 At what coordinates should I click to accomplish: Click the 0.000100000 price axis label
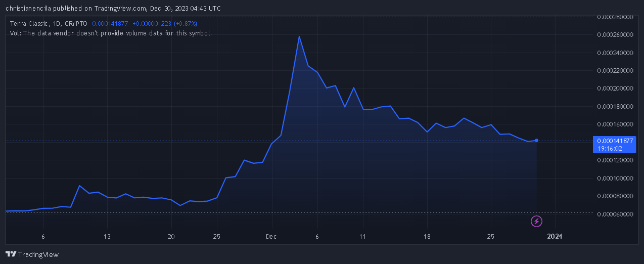coord(615,179)
